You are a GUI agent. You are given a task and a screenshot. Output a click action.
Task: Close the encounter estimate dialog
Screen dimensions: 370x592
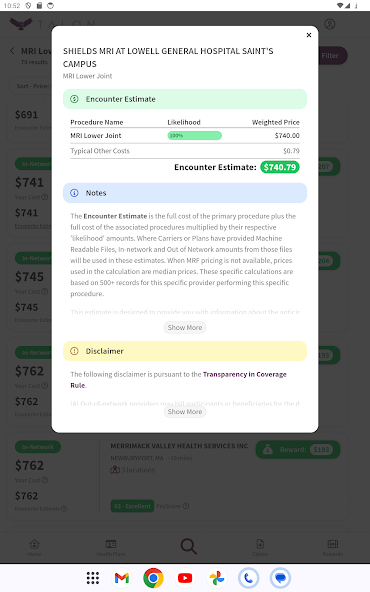pyautogui.click(x=308, y=35)
